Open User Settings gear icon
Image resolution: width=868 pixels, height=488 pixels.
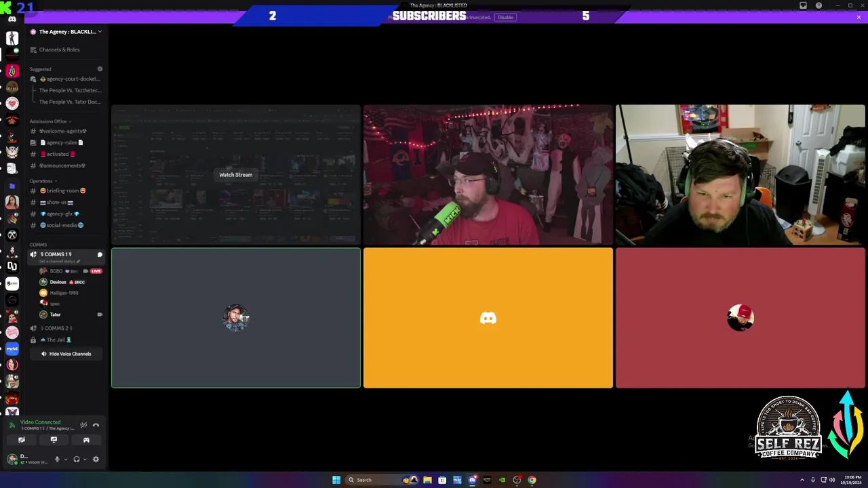click(96, 459)
